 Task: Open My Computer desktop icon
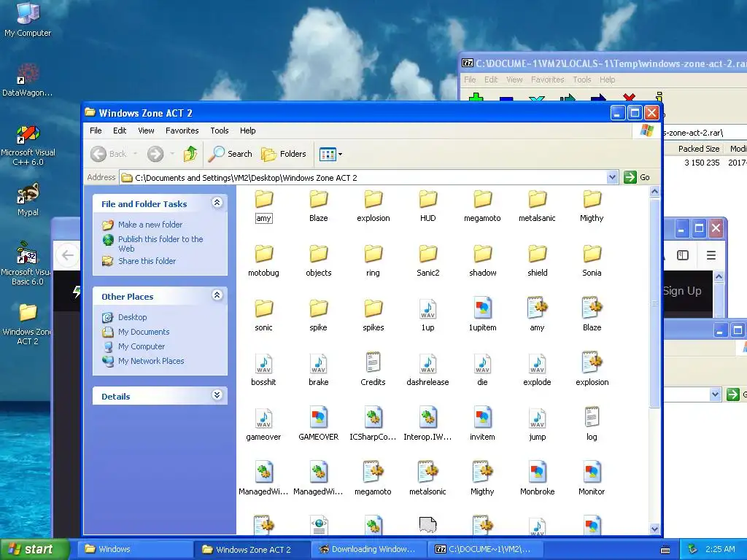tap(28, 19)
